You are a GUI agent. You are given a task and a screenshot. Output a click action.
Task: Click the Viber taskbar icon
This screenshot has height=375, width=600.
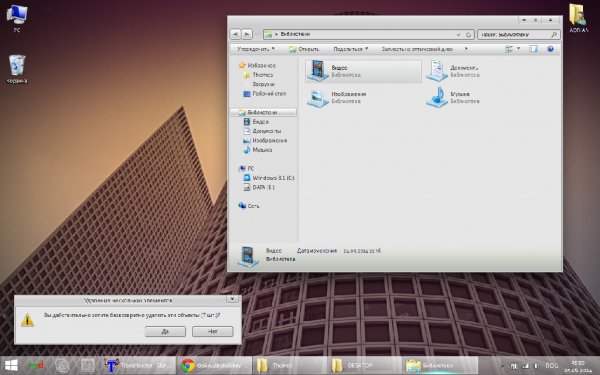(62, 365)
